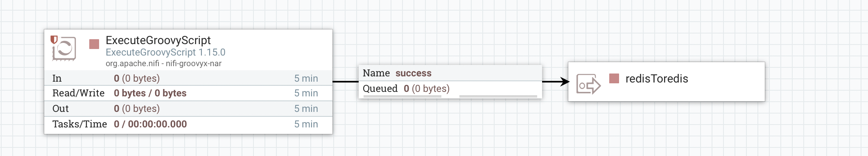Select the redisToredis port label
868x156 pixels.
pos(657,78)
